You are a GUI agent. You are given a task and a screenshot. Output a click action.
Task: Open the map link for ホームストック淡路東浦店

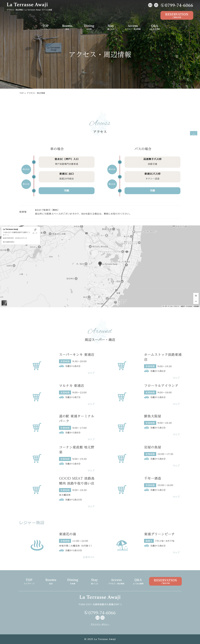(176, 378)
